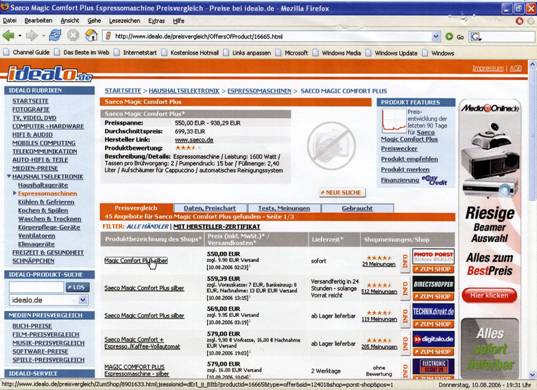537x390 pixels.
Task: Click ZUM SHOP button under Photo Porst
Action: [x=434, y=269]
